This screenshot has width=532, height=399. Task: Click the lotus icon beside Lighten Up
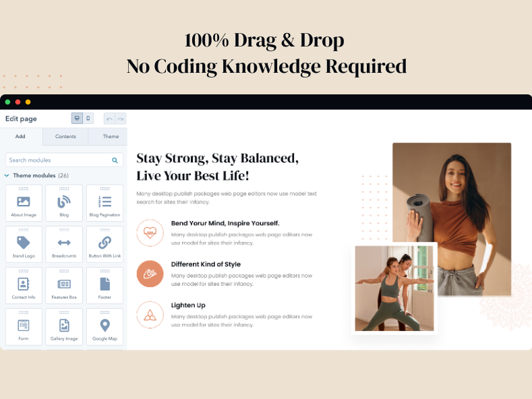point(150,315)
